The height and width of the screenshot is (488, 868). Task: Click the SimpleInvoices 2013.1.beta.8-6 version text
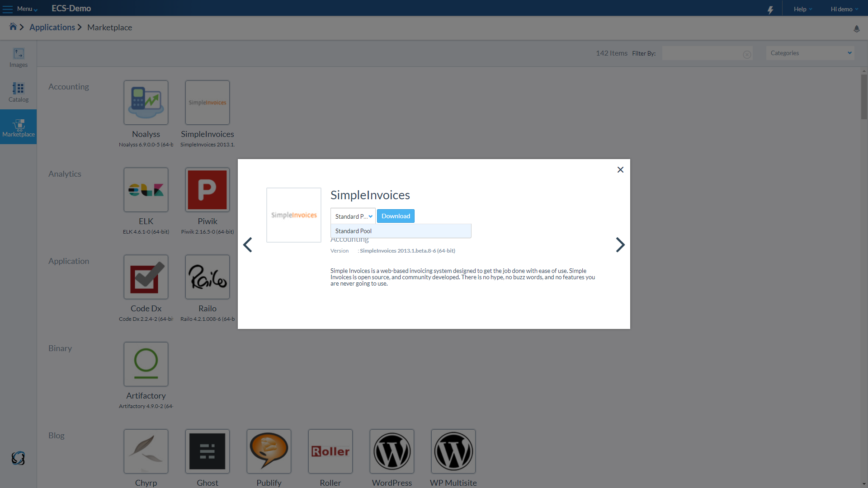(x=407, y=251)
